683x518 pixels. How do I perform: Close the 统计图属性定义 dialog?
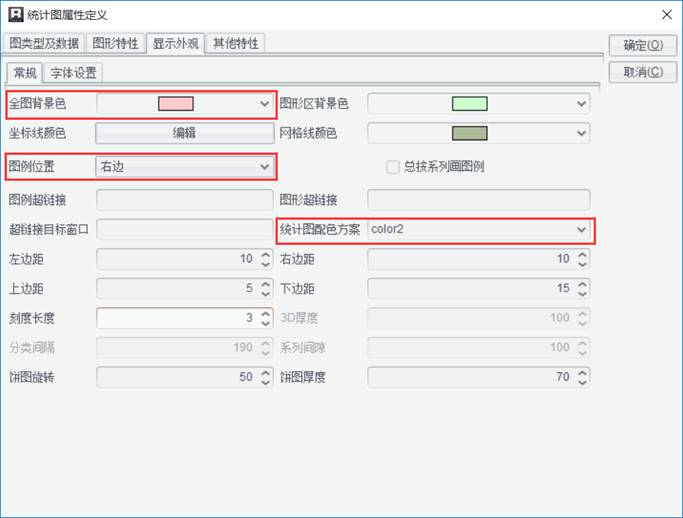coord(666,15)
